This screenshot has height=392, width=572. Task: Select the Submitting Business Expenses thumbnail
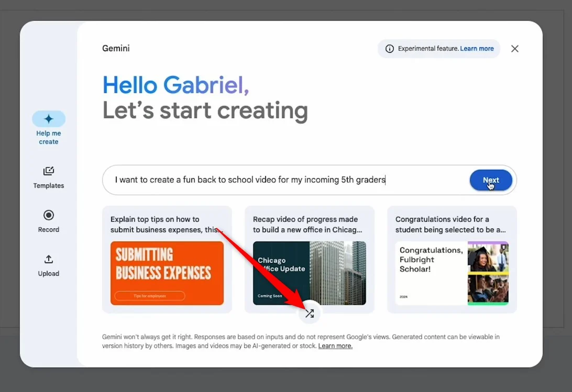[x=167, y=273]
